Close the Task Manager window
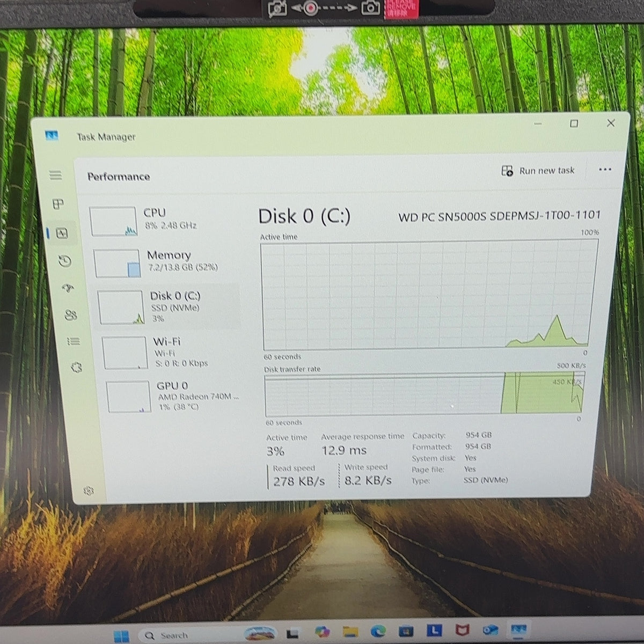This screenshot has height=644, width=644. [x=610, y=123]
